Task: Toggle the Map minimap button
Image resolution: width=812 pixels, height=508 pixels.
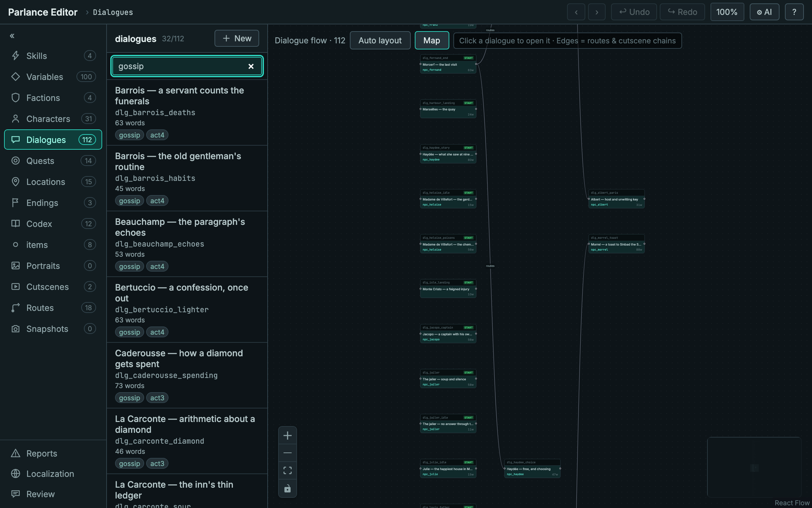Action: (432, 41)
